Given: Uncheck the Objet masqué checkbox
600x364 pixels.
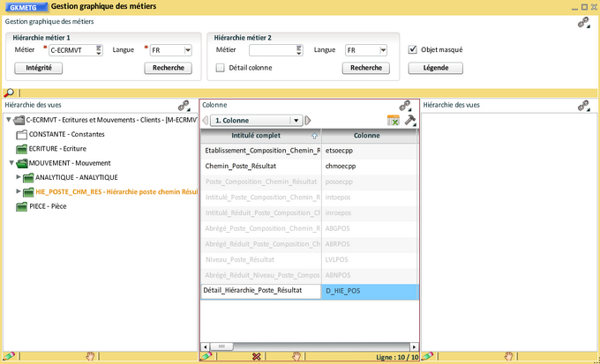Looking at the screenshot, I should click(413, 50).
